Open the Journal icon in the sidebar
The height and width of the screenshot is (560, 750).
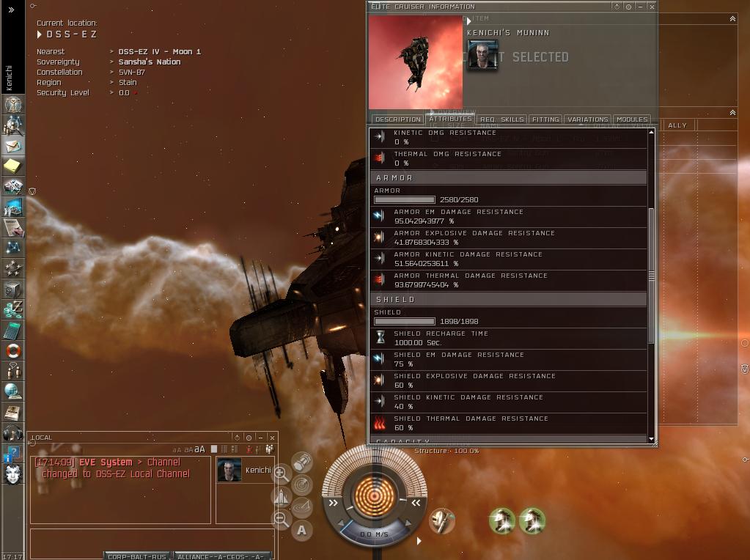(x=13, y=412)
